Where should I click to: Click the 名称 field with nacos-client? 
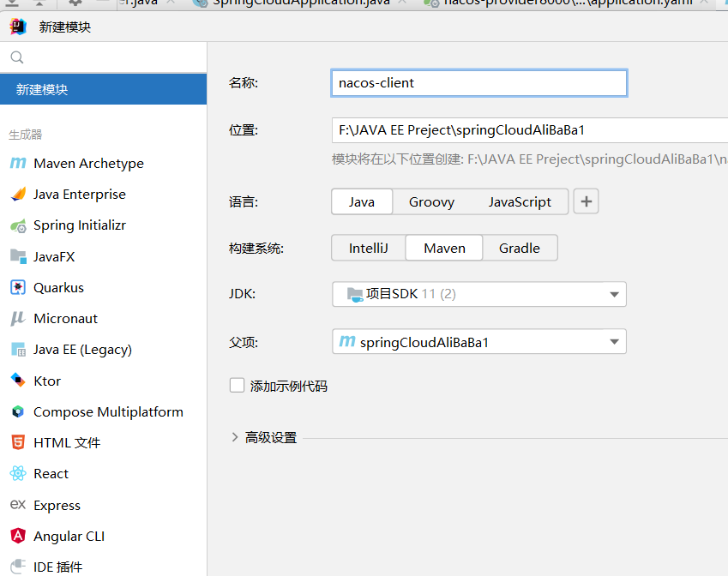pos(479,83)
